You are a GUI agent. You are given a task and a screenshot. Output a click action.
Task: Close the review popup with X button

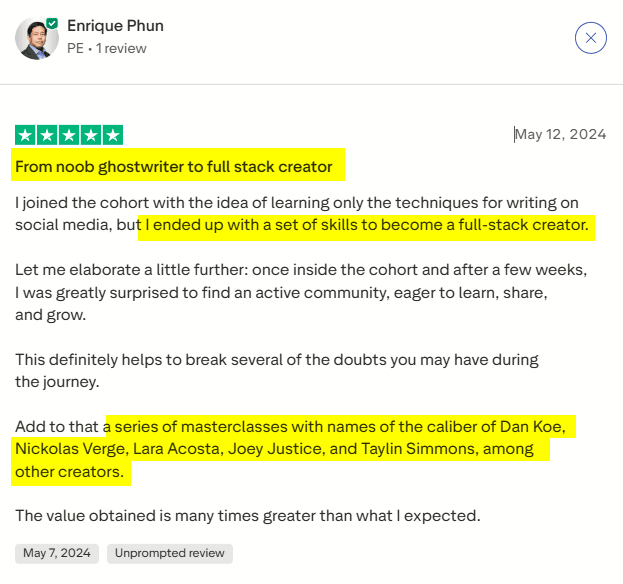click(590, 38)
